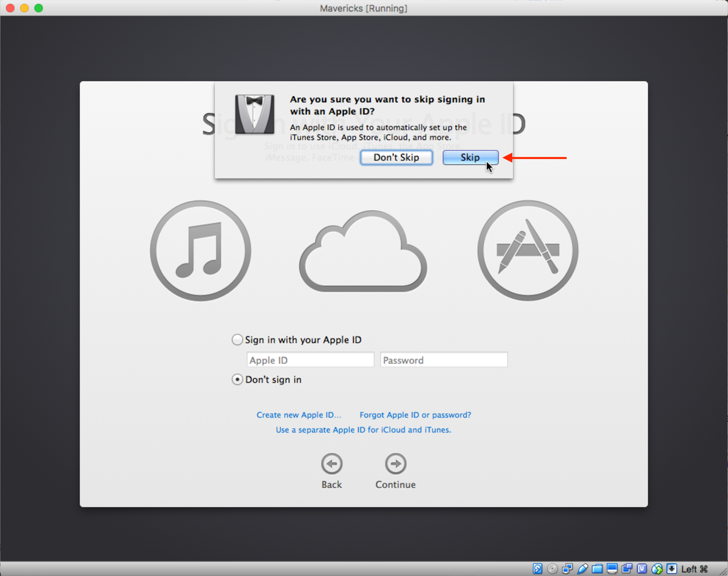This screenshot has height=576, width=728.
Task: Select the 'Sign in with your Apple ID' radio button
Action: point(237,340)
